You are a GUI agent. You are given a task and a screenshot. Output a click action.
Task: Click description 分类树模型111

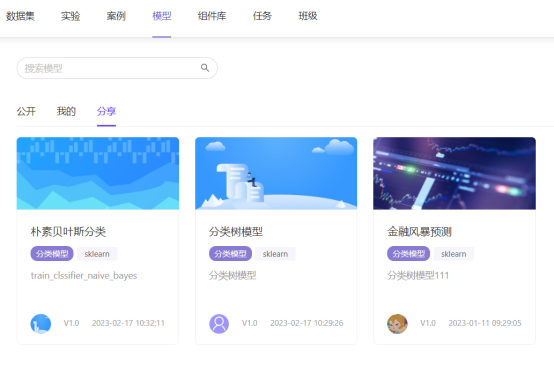click(x=418, y=276)
